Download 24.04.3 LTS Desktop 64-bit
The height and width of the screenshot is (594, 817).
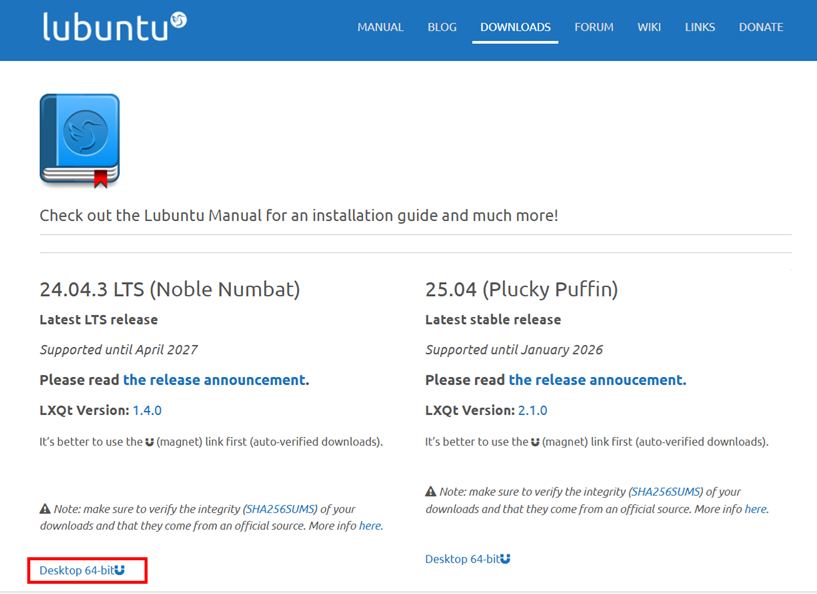[77, 570]
